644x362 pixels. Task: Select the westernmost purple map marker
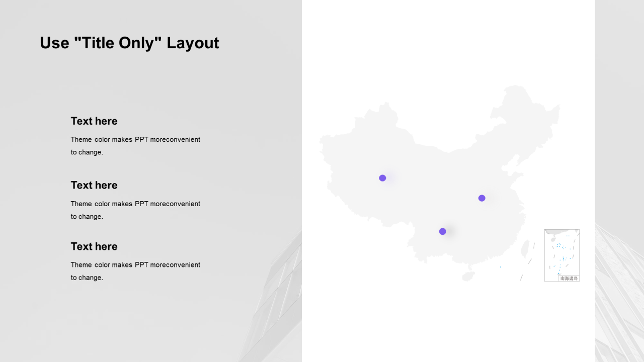tap(382, 178)
